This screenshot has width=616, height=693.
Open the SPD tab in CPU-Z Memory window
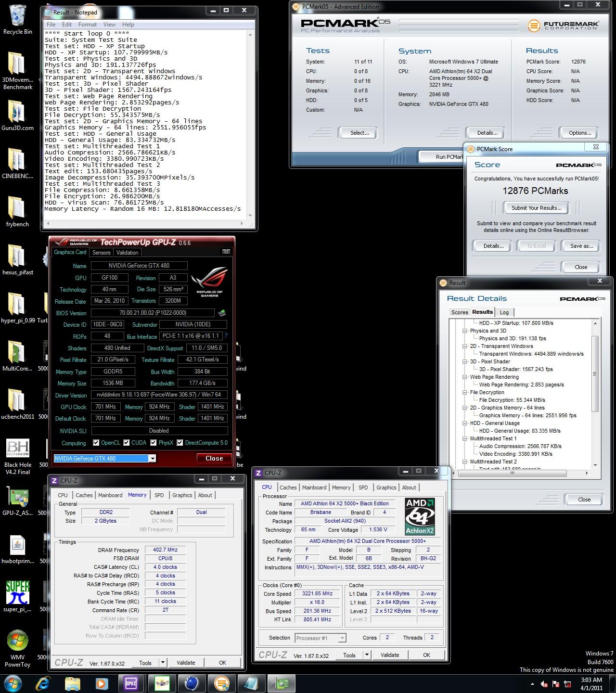(x=159, y=495)
